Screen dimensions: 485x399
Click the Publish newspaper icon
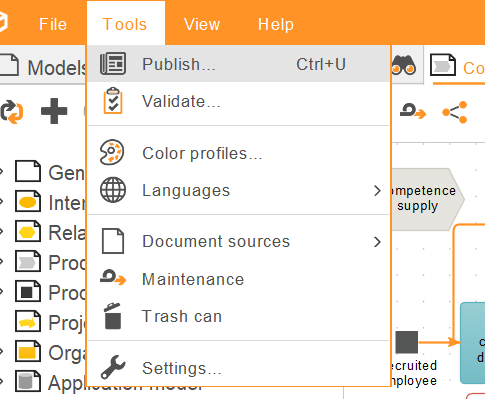[x=113, y=64]
